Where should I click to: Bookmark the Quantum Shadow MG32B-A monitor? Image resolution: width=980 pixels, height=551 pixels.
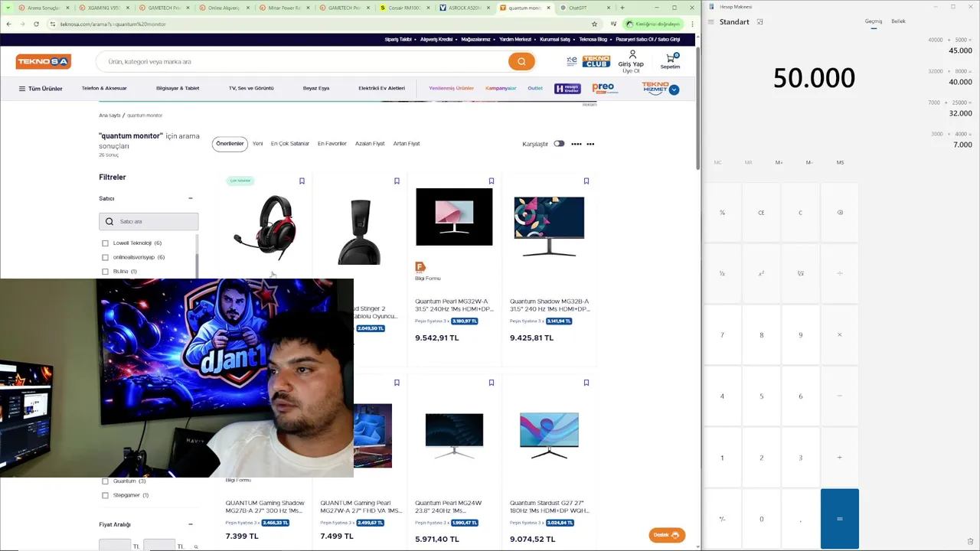586,181
